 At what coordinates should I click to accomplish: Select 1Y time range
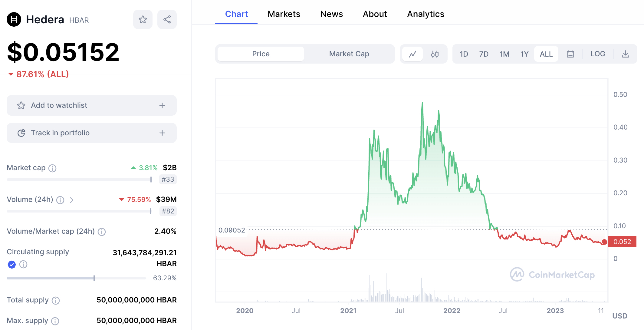[x=524, y=54]
